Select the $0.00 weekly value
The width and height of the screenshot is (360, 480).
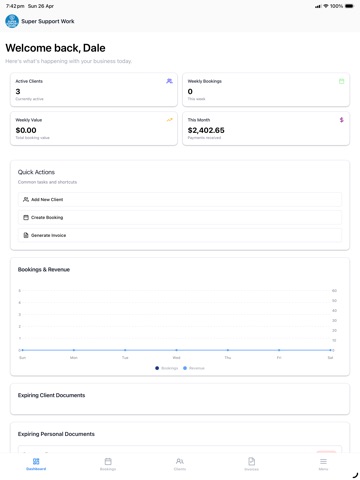(x=26, y=130)
